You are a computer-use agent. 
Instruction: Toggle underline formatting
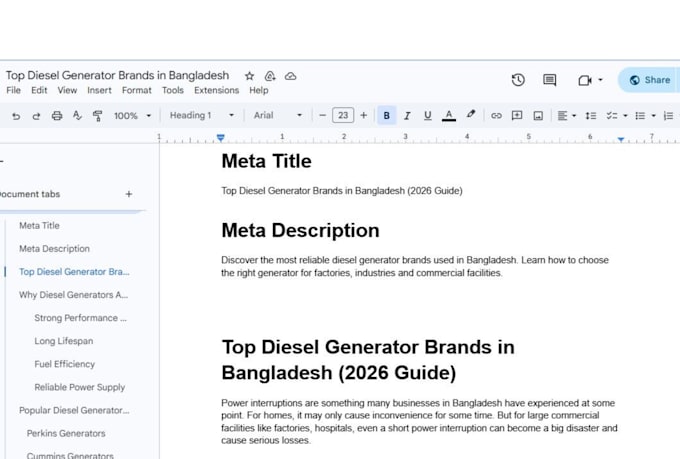pos(428,115)
